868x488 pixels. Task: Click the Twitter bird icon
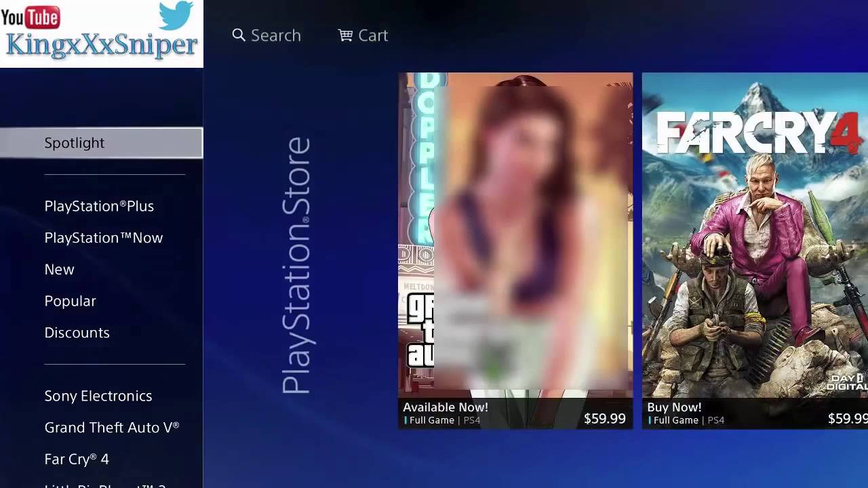click(176, 16)
